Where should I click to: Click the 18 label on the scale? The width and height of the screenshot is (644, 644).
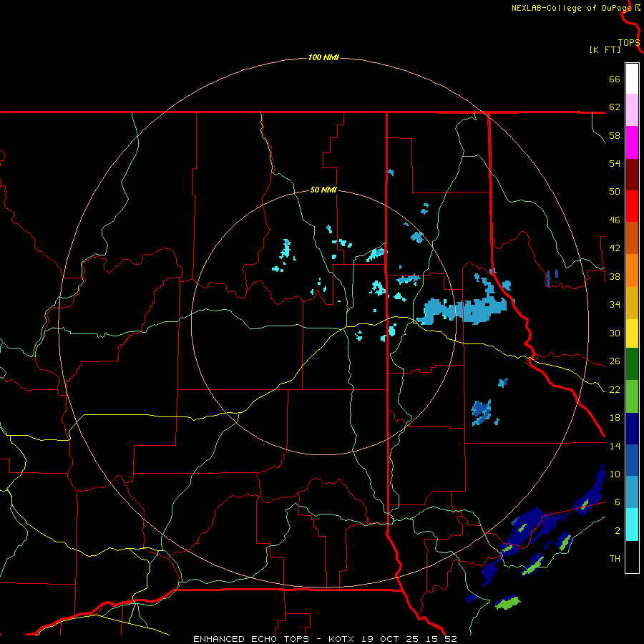(x=615, y=418)
